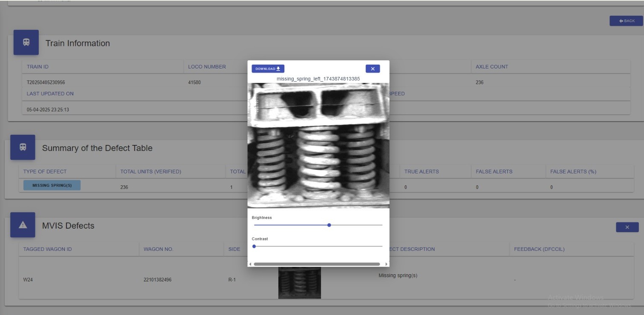Click the download arrow icon on the DOWNLOAD button
Screen dimensions: 644x315
point(278,68)
